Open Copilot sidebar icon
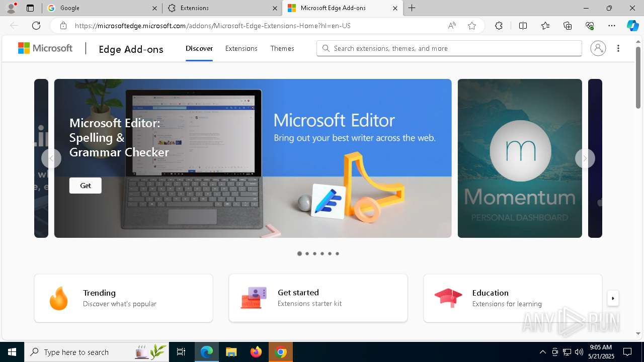The height and width of the screenshot is (362, 644). coord(632,26)
